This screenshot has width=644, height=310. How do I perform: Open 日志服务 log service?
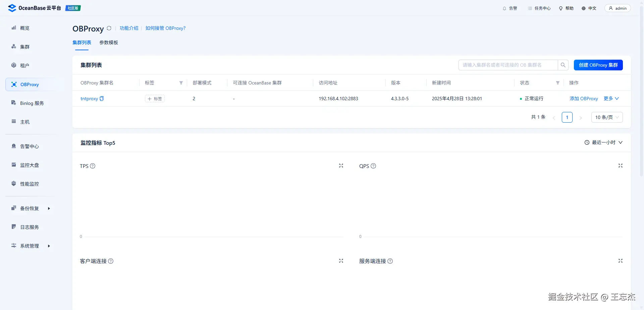tap(30, 227)
